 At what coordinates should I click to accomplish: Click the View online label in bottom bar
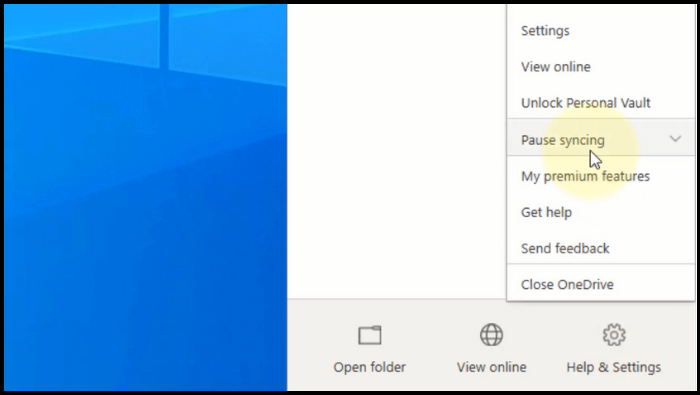tap(492, 367)
